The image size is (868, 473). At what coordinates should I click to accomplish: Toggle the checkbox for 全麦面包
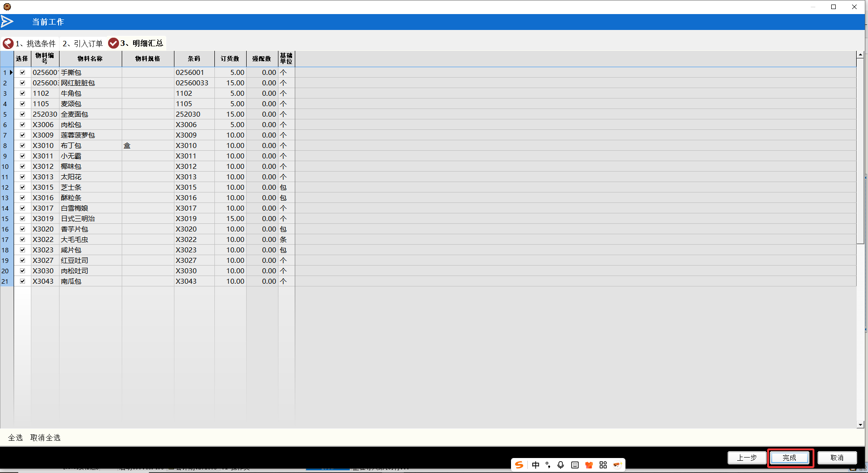pyautogui.click(x=22, y=114)
